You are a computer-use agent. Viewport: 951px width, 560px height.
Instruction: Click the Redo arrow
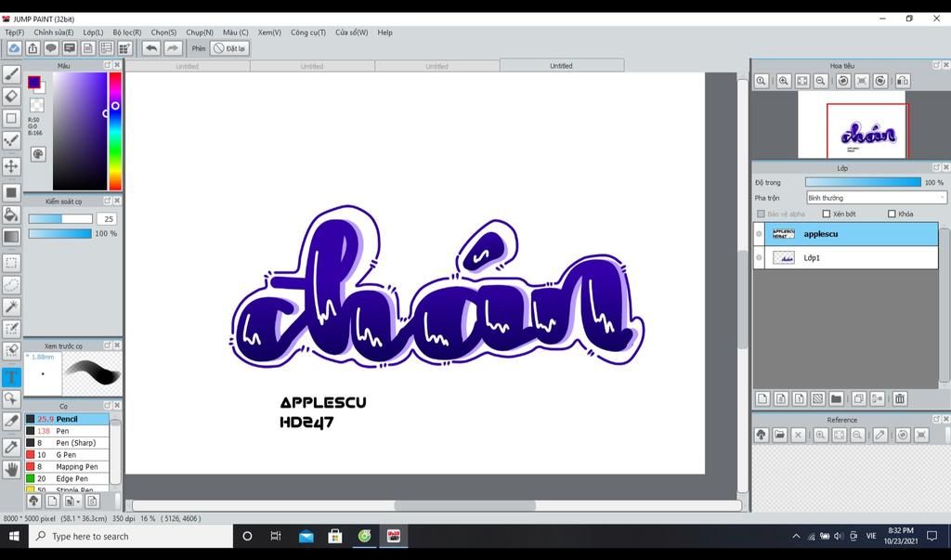pos(173,48)
